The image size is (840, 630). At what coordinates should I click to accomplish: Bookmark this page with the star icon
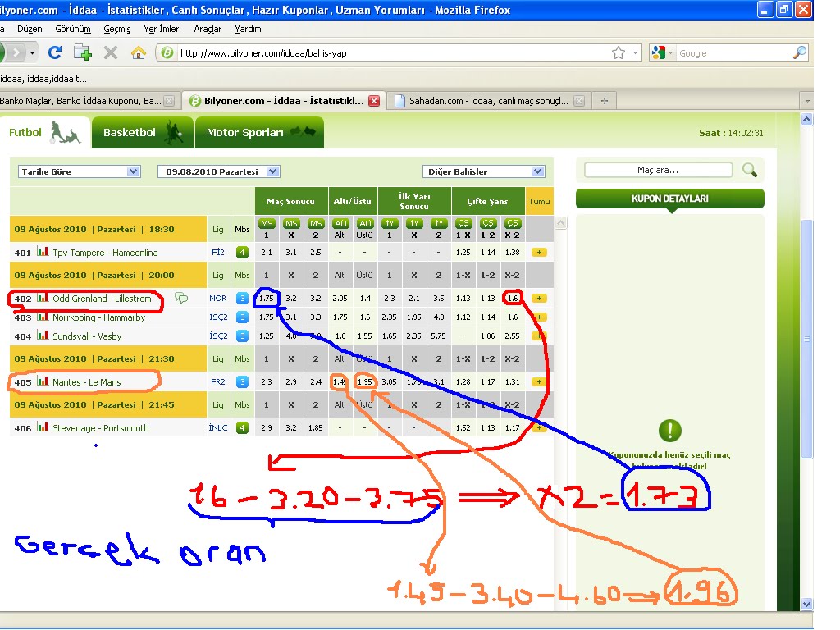pos(619,52)
